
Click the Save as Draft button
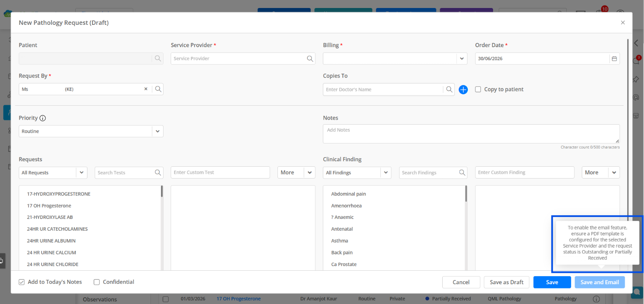pos(507,282)
